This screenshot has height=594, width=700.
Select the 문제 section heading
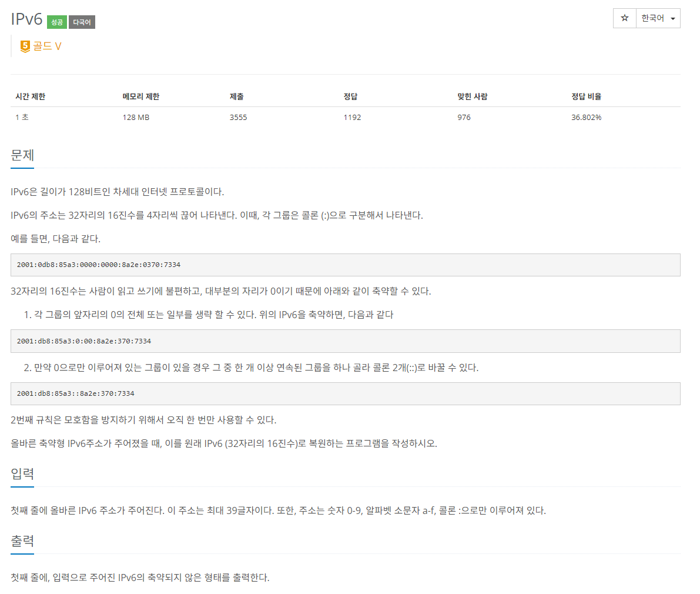point(22,155)
